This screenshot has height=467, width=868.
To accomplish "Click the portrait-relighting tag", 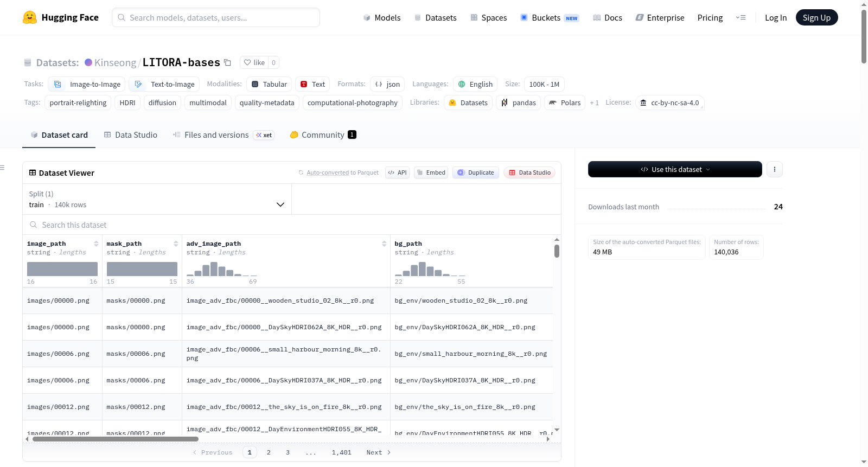I will coord(78,103).
